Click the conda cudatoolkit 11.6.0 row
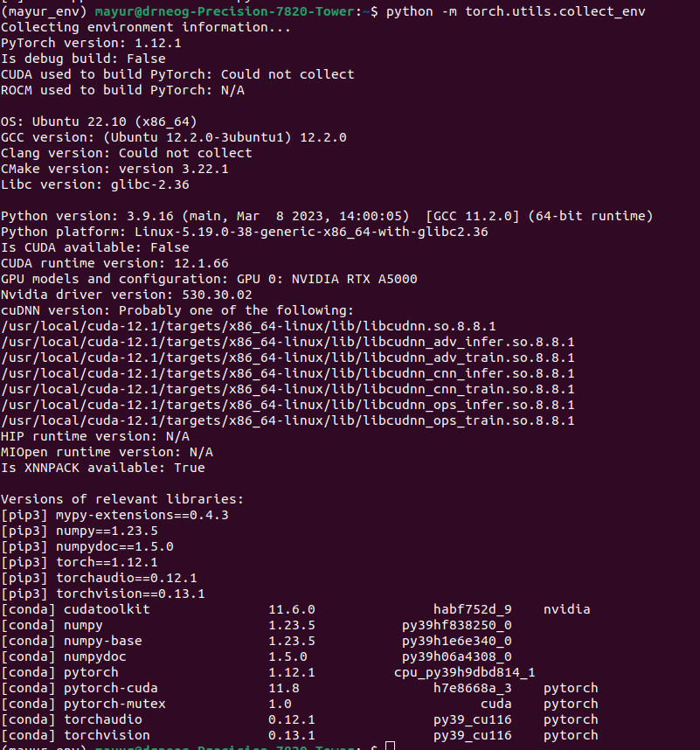Image resolution: width=700 pixels, height=750 pixels. [295, 609]
